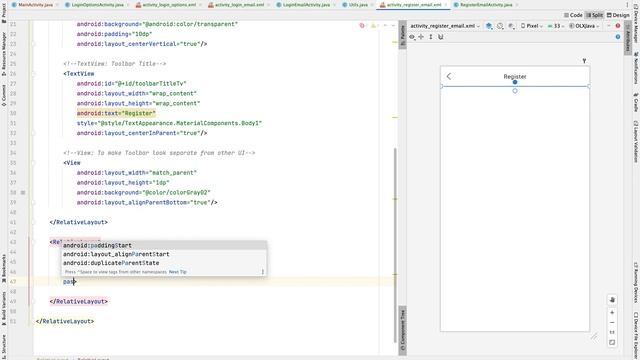Toggle pan hand tool in preview
The image size is (640, 360).
[612, 300]
